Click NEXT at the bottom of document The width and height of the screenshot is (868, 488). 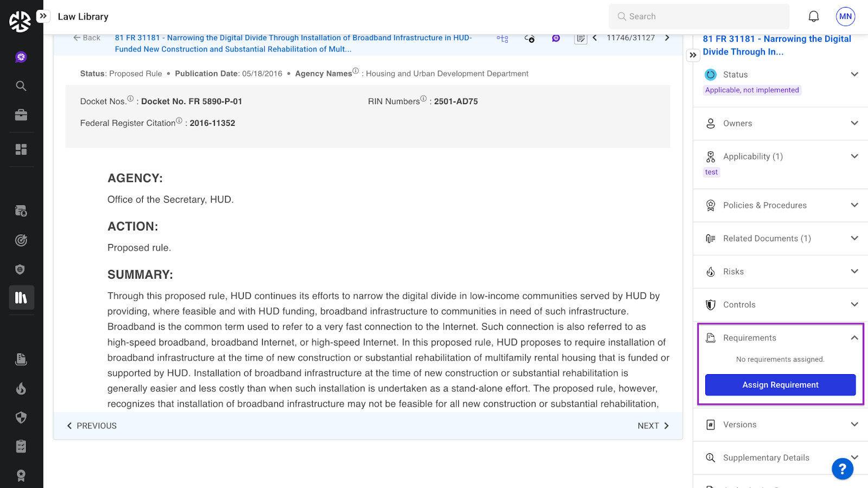(x=653, y=426)
